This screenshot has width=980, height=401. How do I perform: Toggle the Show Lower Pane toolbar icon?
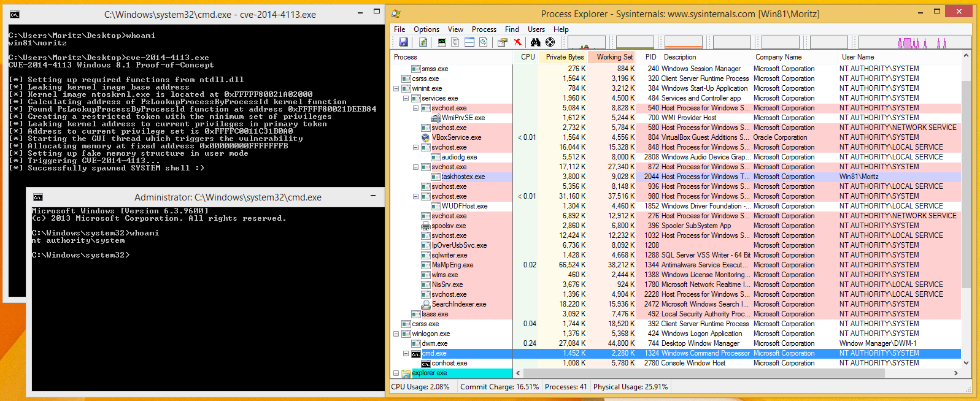(469, 42)
